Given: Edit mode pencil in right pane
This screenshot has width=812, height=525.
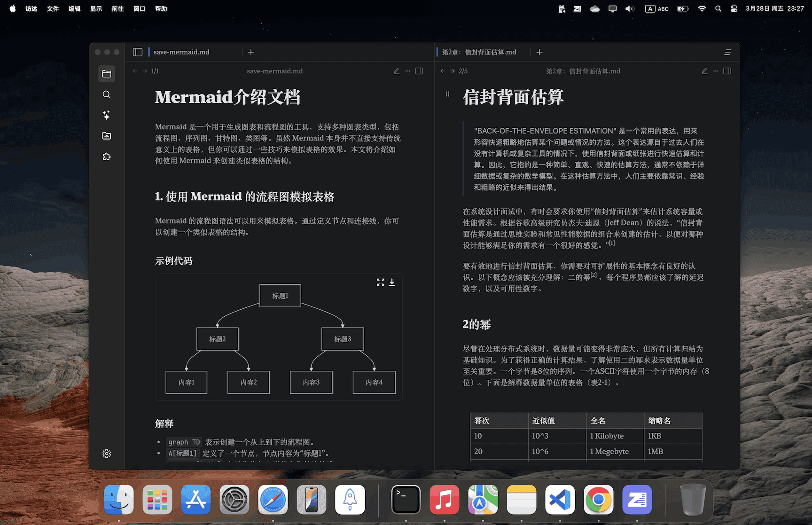Looking at the screenshot, I should (x=704, y=71).
